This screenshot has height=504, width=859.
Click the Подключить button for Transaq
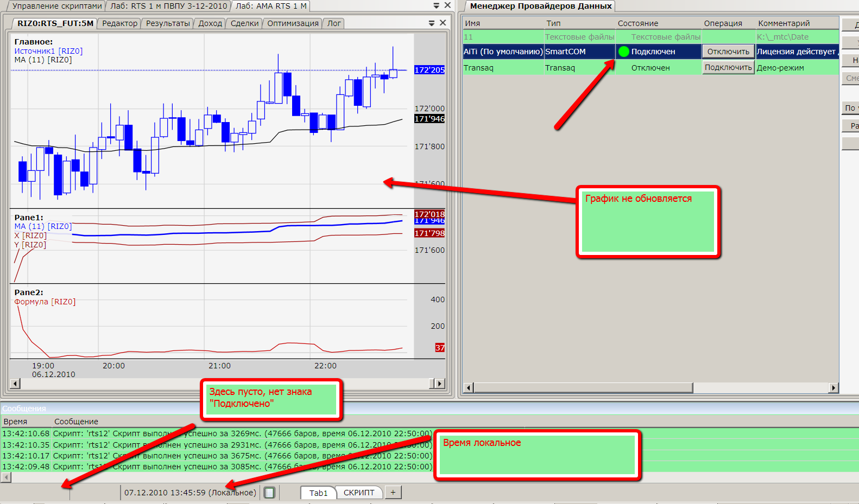(x=728, y=67)
